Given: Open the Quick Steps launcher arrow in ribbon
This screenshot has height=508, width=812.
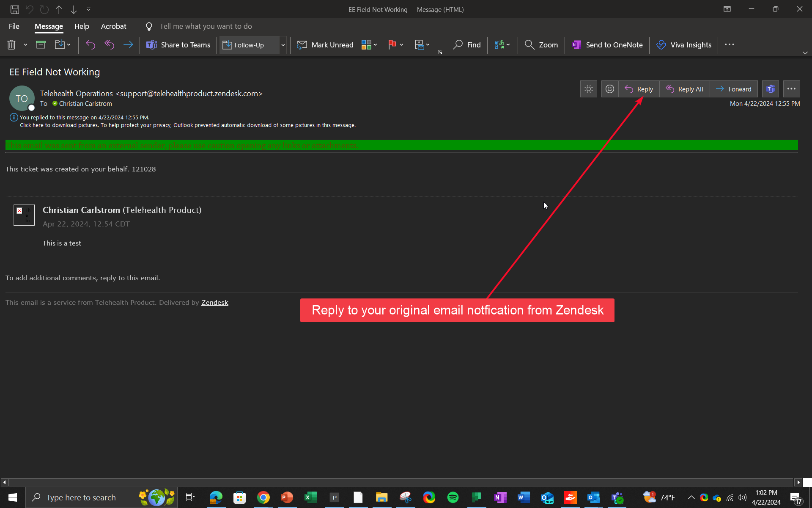Looking at the screenshot, I should [440, 52].
